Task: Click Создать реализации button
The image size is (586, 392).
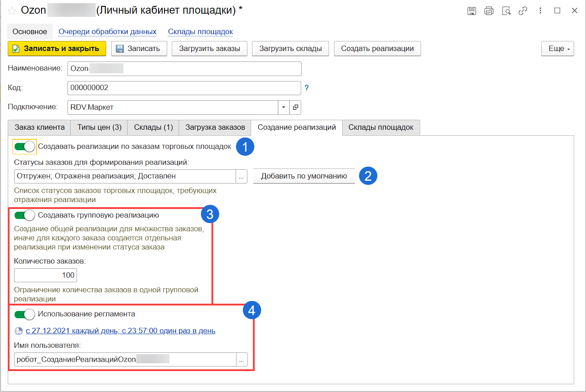Action: (x=377, y=49)
